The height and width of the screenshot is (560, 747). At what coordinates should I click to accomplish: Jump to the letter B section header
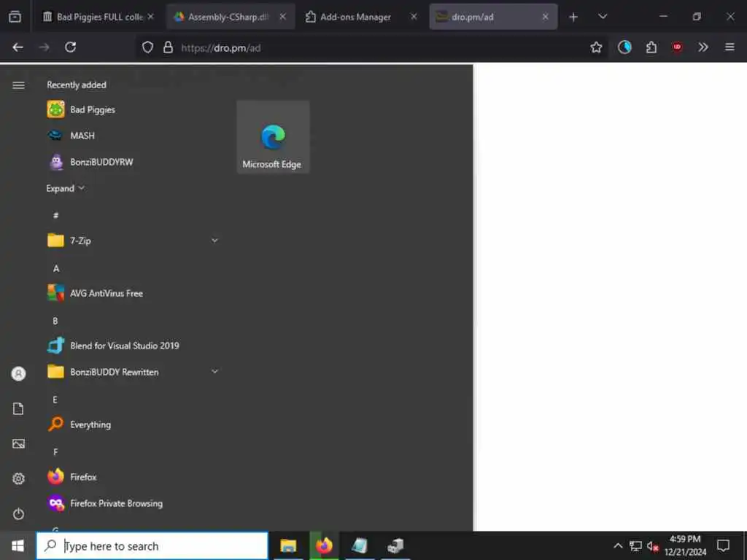55,321
